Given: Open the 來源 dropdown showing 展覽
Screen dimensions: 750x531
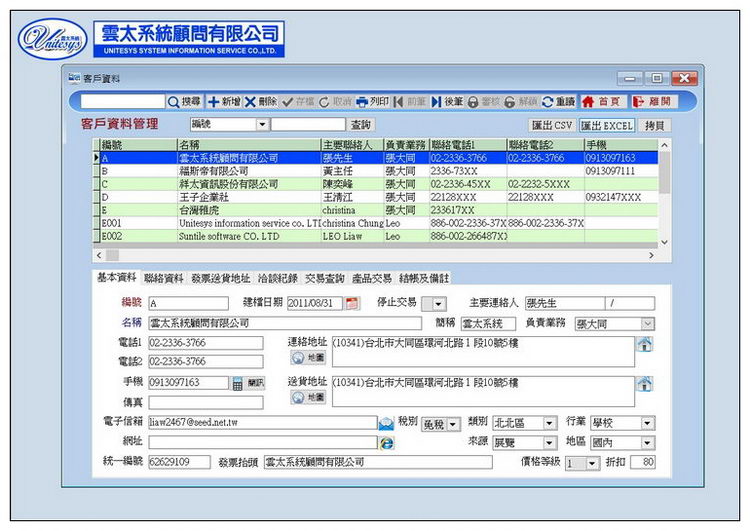Looking at the screenshot, I should tap(549, 443).
